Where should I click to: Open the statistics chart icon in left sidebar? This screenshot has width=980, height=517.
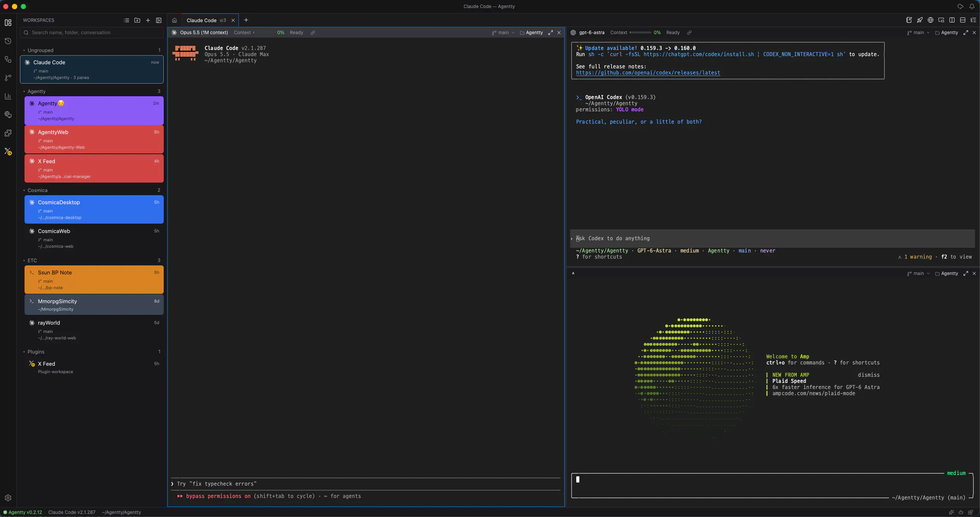(x=8, y=96)
